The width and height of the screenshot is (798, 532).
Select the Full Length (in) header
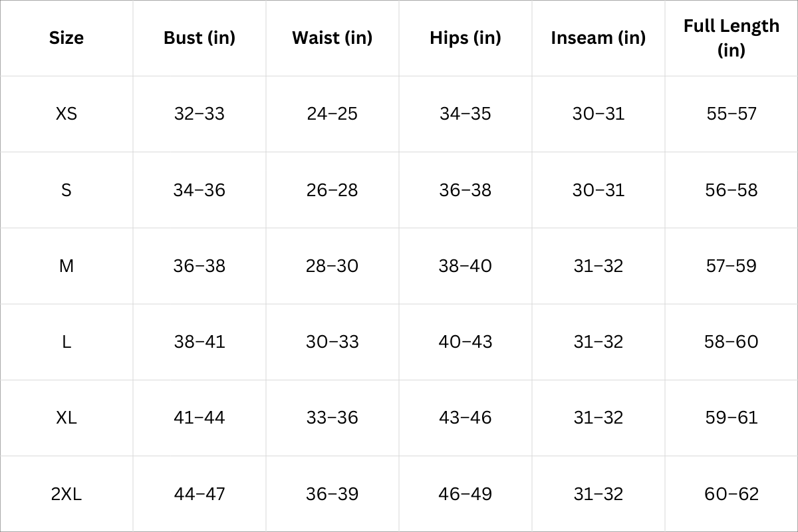(x=731, y=38)
